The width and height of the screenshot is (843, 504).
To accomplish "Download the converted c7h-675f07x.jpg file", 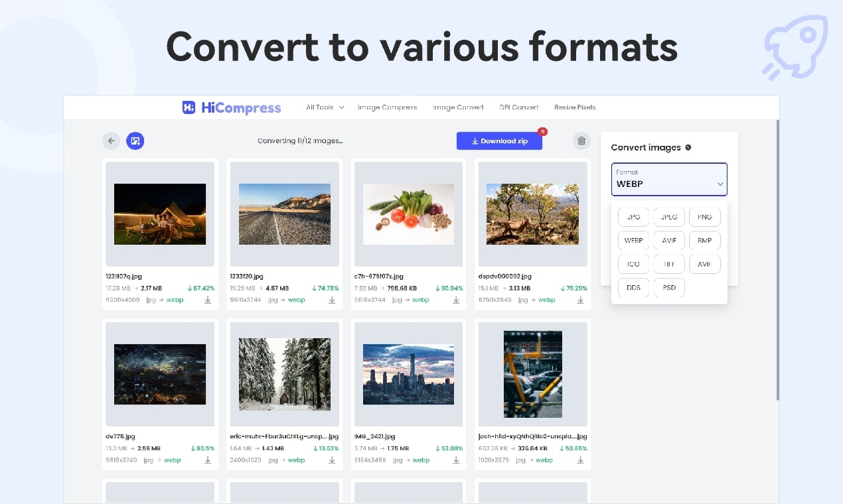I will (x=456, y=300).
